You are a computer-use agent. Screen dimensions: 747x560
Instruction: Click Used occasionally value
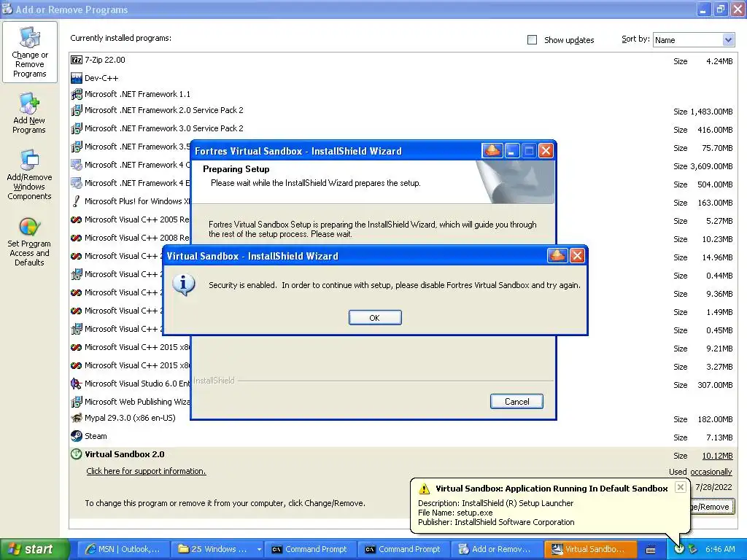tap(711, 472)
